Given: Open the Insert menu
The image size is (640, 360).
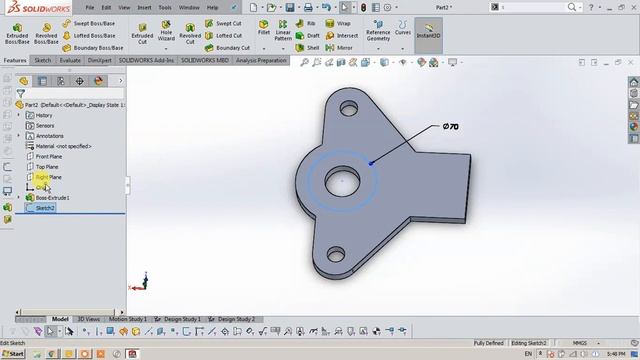Looking at the screenshot, I should pos(144,7).
